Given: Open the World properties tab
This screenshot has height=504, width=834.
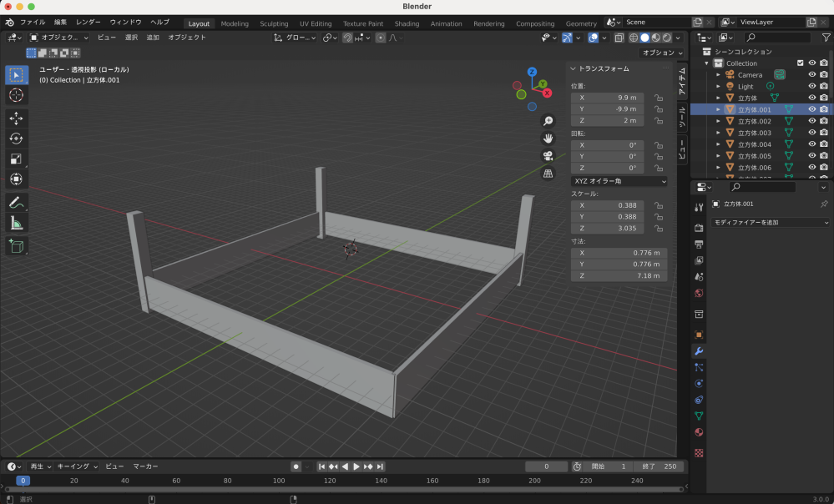Looking at the screenshot, I should click(x=699, y=293).
